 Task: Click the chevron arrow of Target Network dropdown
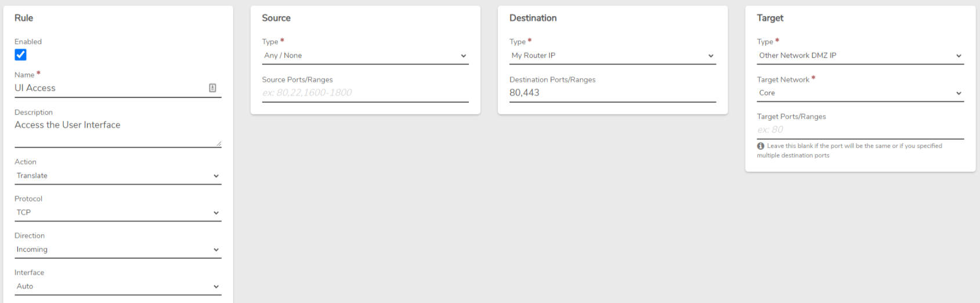(959, 93)
